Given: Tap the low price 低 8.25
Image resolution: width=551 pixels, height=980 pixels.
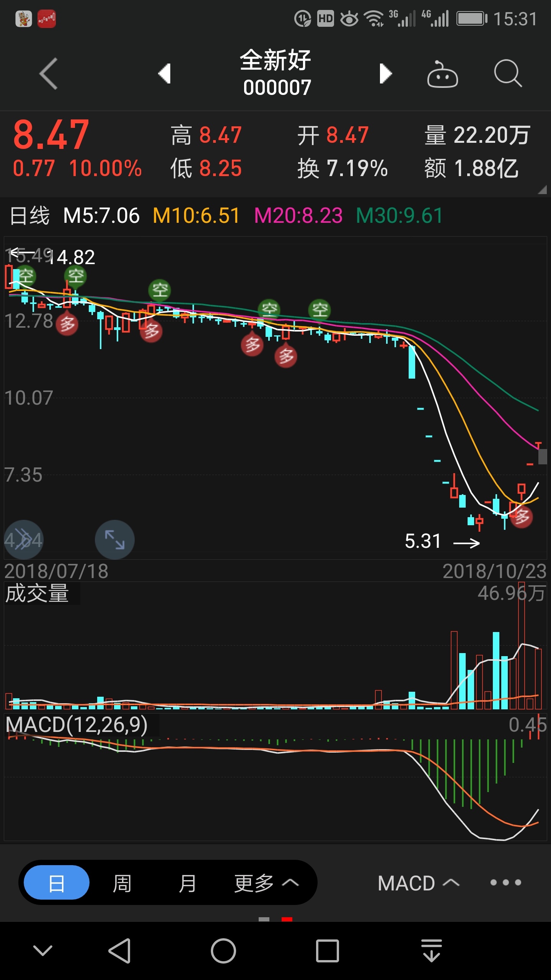Looking at the screenshot, I should (206, 168).
